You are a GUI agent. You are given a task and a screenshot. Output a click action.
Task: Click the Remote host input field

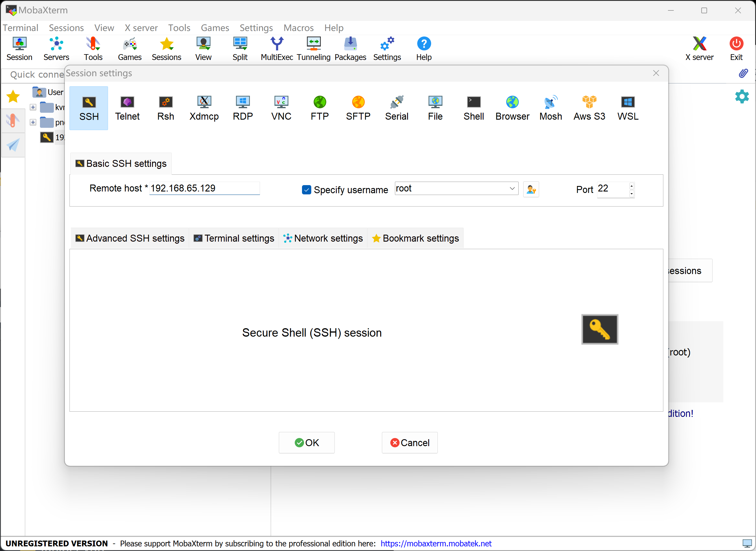click(204, 189)
